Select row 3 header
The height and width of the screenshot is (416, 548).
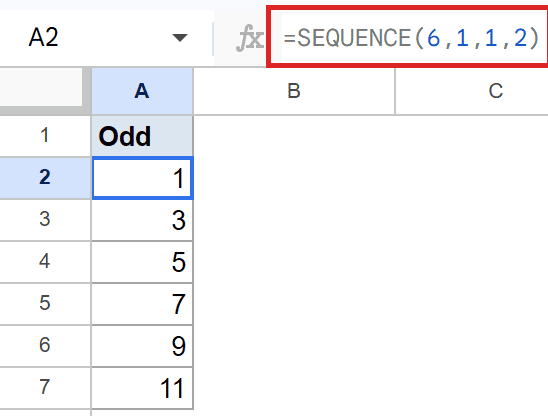coord(45,220)
